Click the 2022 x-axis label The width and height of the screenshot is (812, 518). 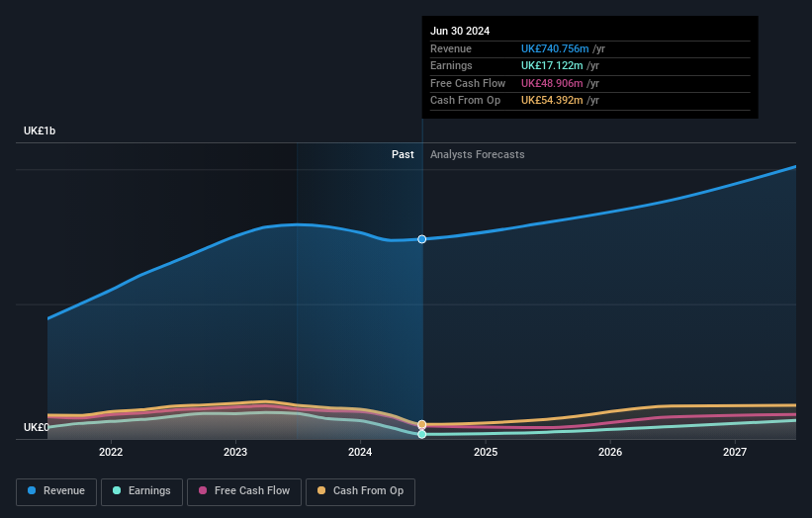click(x=111, y=453)
